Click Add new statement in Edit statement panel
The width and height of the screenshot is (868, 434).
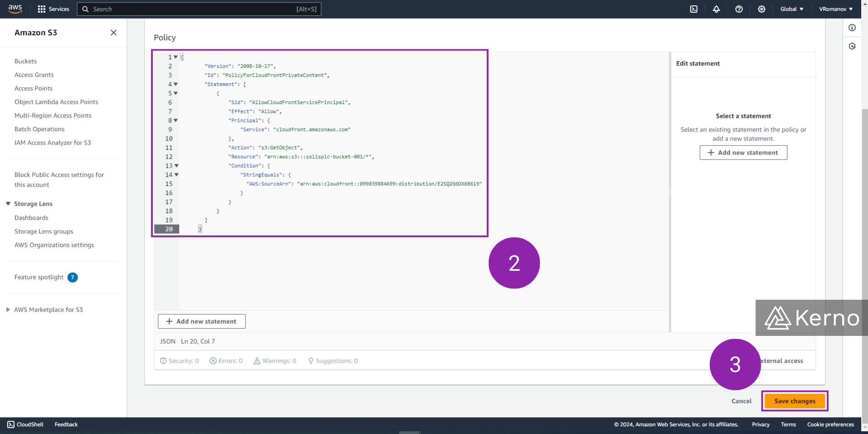[743, 152]
